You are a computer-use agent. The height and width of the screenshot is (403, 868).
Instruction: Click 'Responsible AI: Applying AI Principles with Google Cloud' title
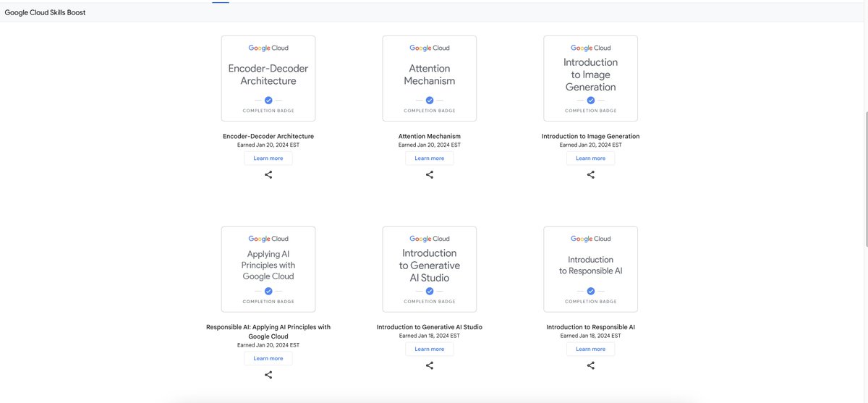(268, 331)
